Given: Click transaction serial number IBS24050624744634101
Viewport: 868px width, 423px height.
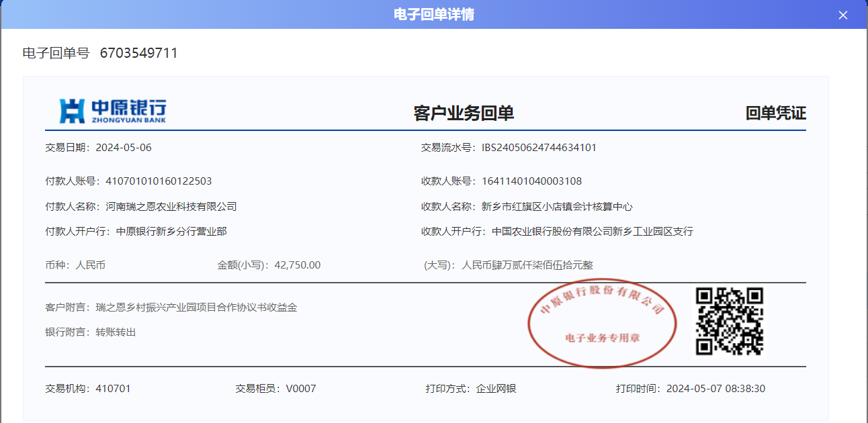Looking at the screenshot, I should (539, 148).
